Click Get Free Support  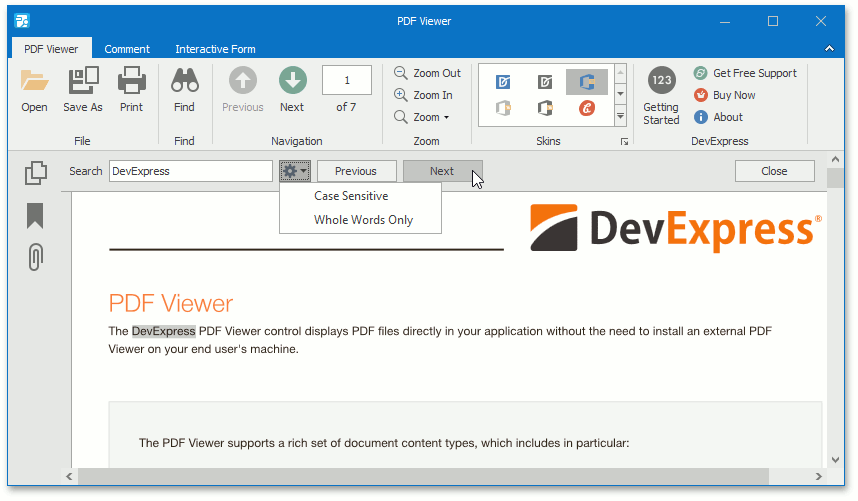click(x=745, y=73)
